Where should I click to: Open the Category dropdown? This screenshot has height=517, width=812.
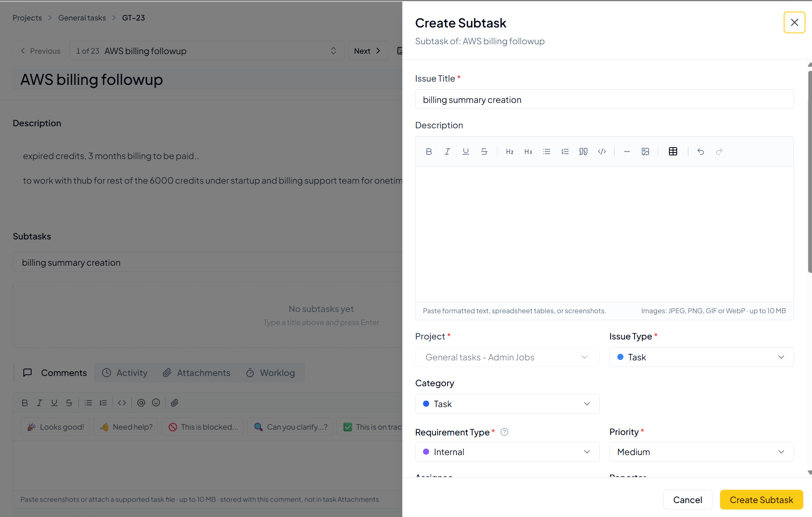(x=507, y=404)
